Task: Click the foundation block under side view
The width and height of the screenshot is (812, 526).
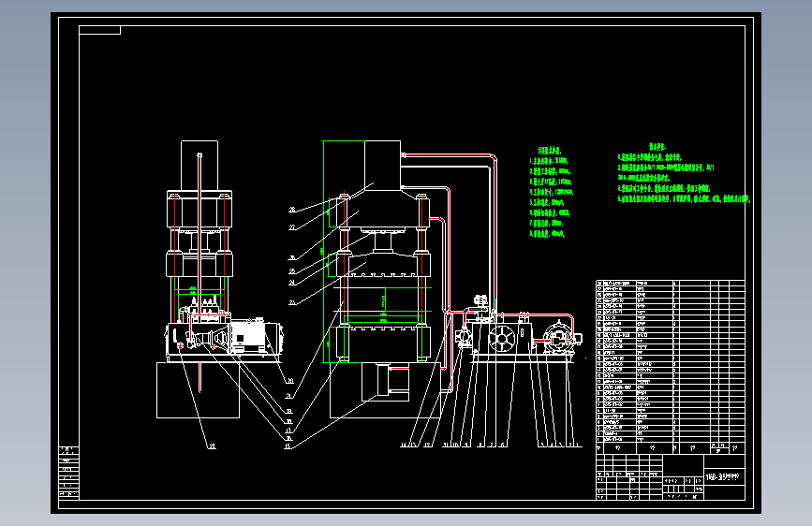Action: click(x=198, y=390)
